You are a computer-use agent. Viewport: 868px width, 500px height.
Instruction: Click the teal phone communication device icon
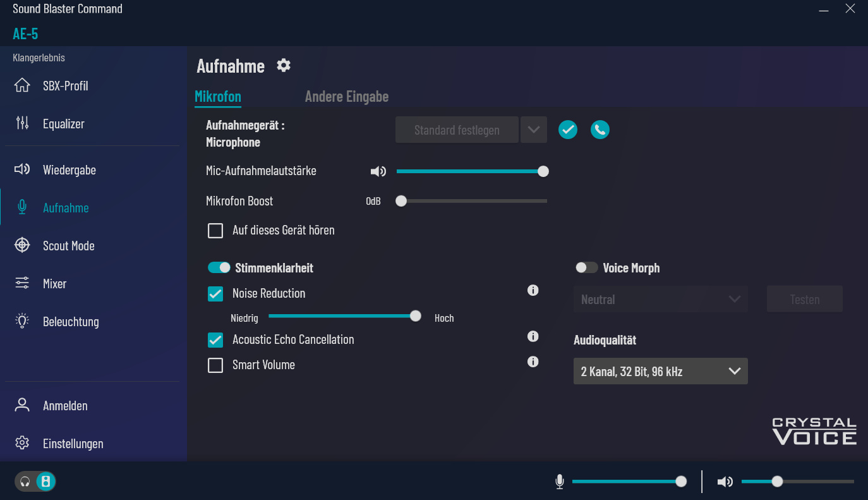(x=600, y=130)
